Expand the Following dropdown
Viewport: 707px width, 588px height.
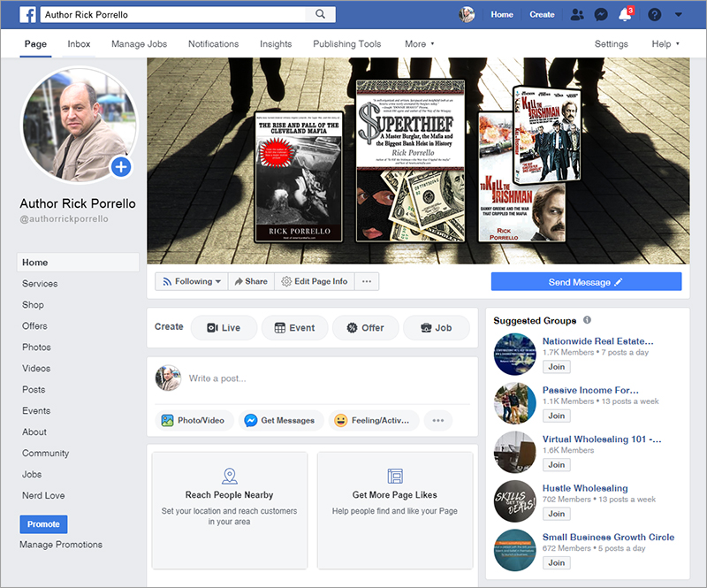tap(191, 281)
